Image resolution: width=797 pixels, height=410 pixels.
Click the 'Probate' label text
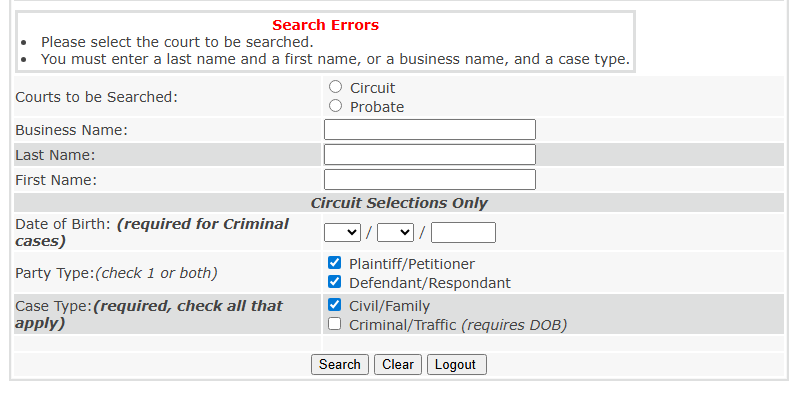click(x=377, y=107)
